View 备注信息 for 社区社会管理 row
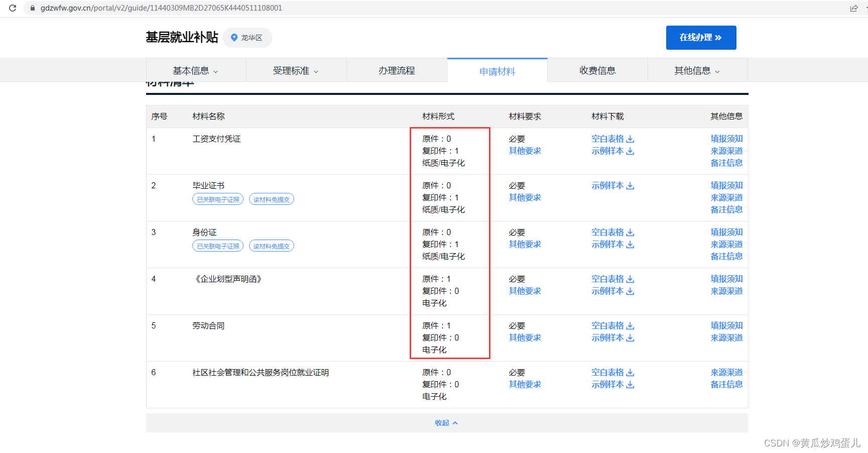The height and width of the screenshot is (453, 868). (726, 384)
